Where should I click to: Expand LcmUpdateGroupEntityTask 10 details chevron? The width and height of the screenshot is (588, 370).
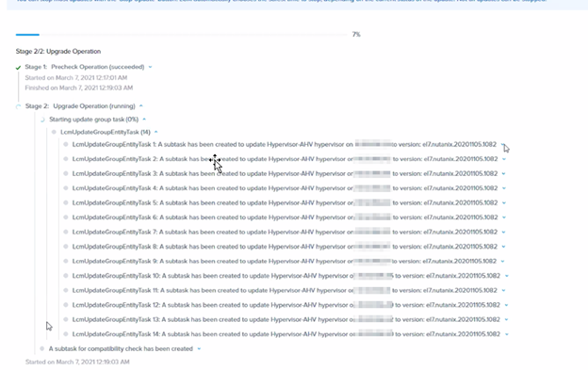click(507, 276)
